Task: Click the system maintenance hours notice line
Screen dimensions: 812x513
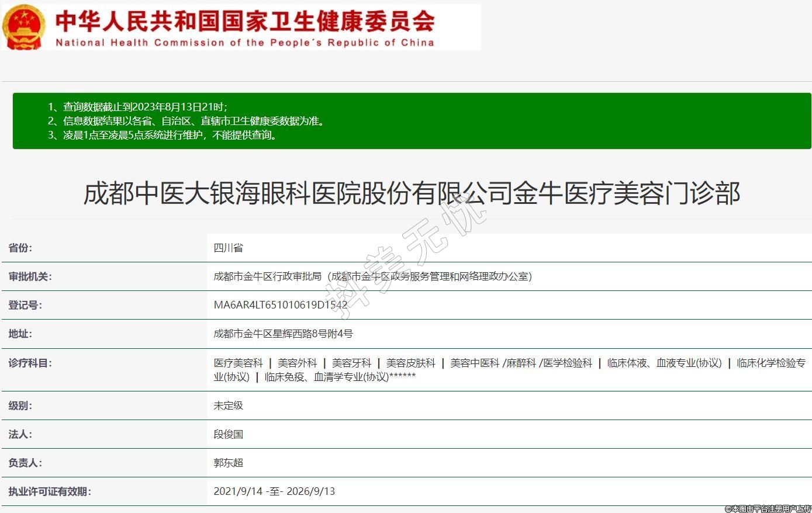Action: (161, 135)
